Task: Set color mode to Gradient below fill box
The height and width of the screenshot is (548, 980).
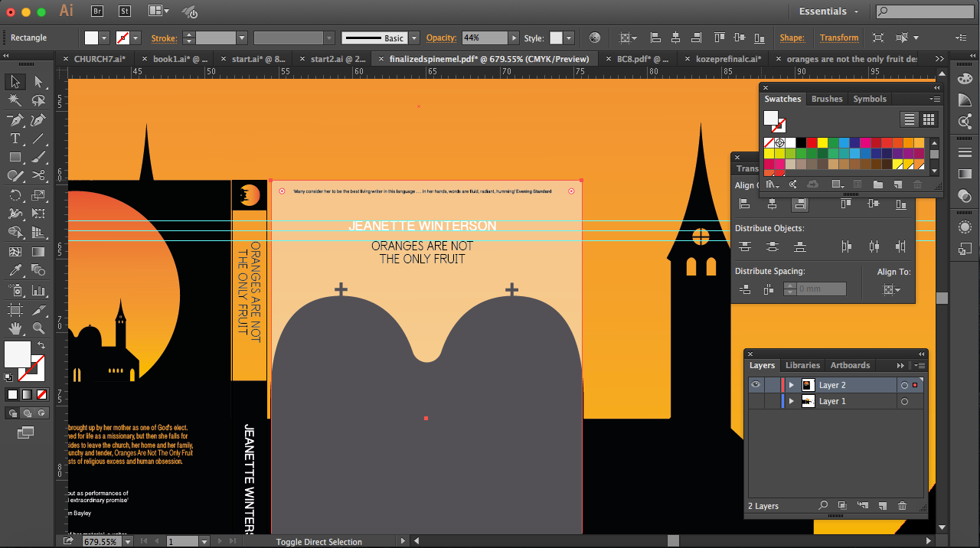Action: [27, 395]
